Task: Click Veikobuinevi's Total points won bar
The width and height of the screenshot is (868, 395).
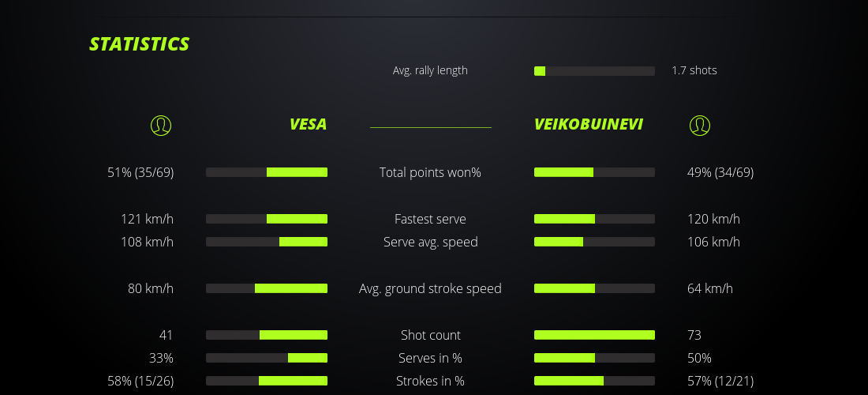Action: tap(594, 172)
